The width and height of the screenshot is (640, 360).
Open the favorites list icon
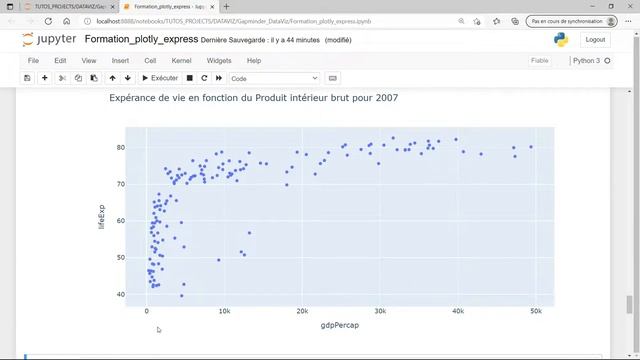tap(496, 21)
